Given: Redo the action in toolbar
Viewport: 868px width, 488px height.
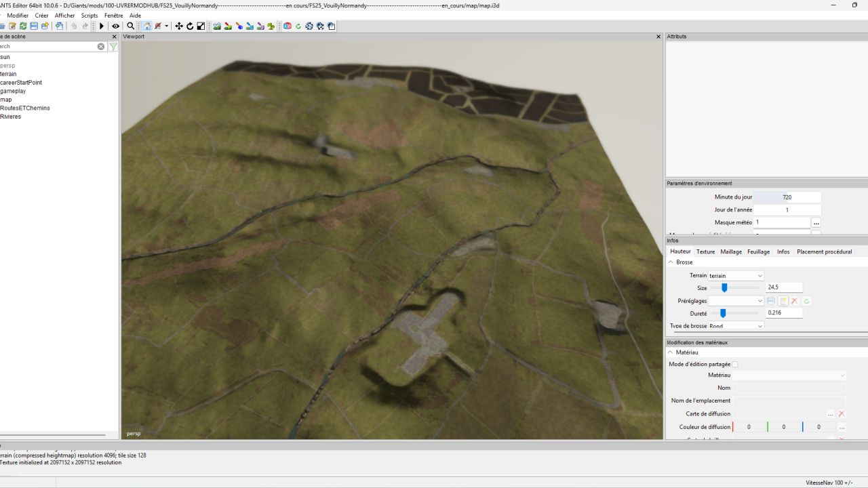Looking at the screenshot, I should 85,26.
